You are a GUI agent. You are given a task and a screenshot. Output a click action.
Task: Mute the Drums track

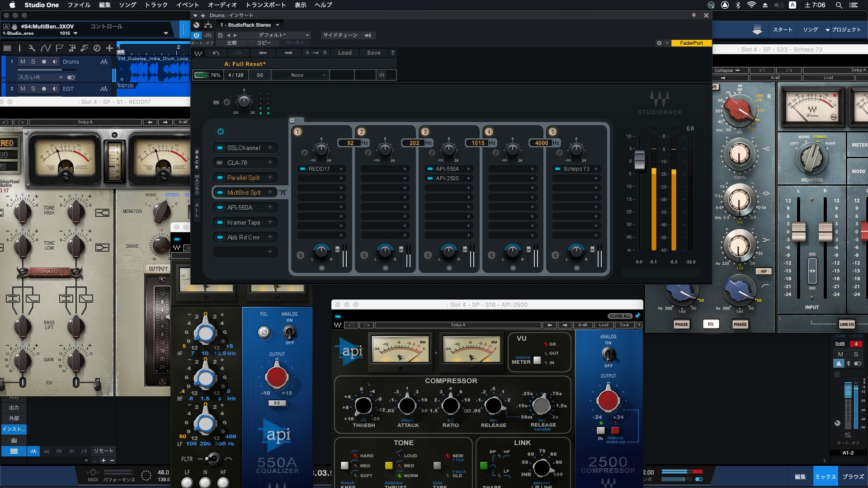(x=23, y=61)
